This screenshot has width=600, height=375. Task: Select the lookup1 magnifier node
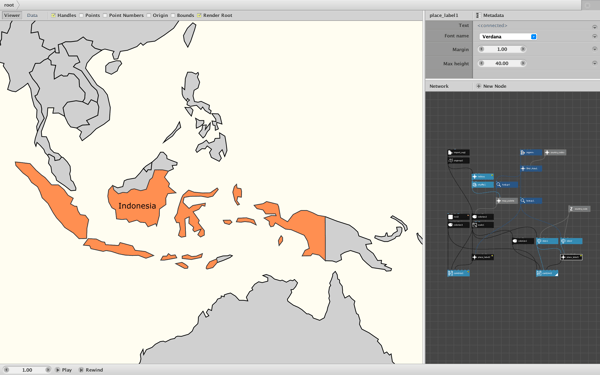(507, 184)
